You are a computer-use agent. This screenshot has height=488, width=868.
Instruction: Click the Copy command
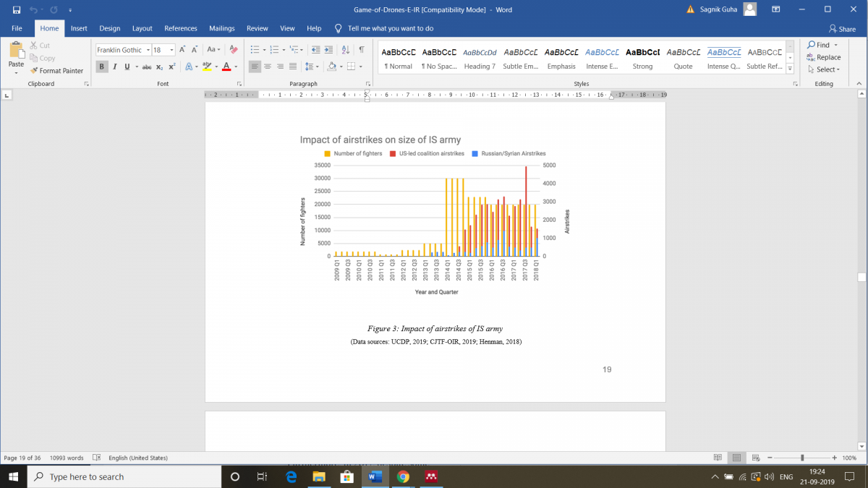[x=43, y=58]
